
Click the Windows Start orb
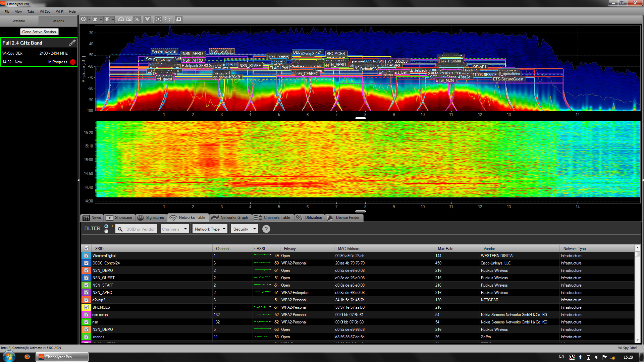point(9,357)
